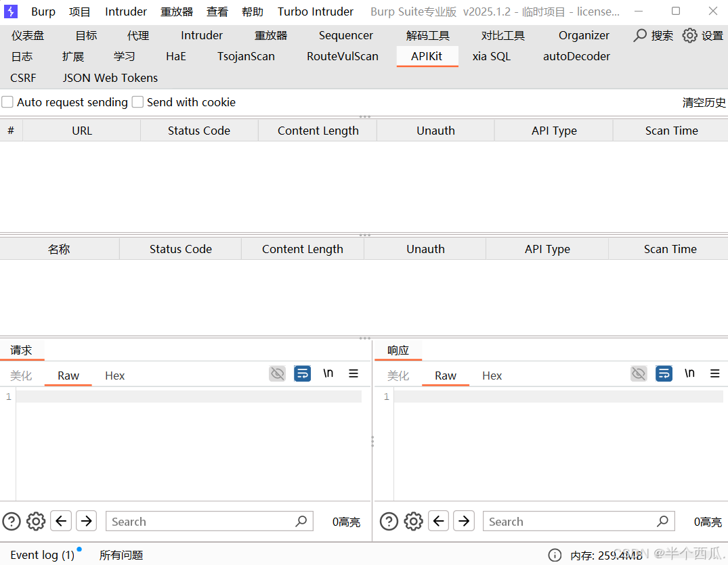This screenshot has width=728, height=565.
Task: Toggle hidden characters eye icon in response panel
Action: pyautogui.click(x=639, y=374)
